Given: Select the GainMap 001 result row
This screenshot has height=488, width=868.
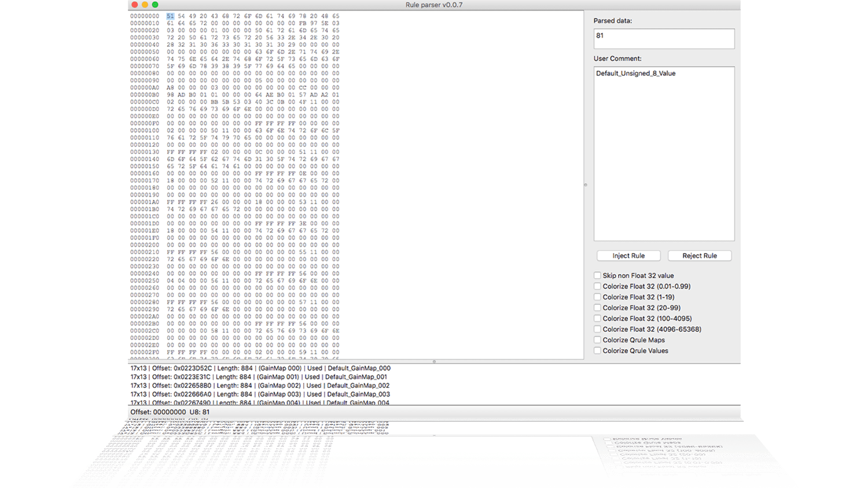Looking at the screenshot, I should (x=260, y=376).
